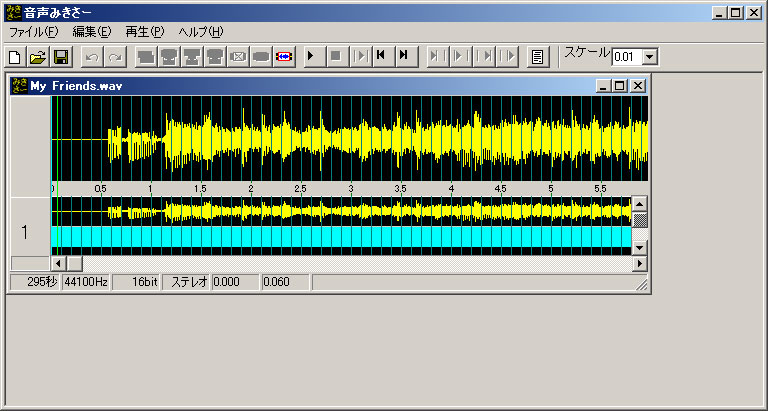The width and height of the screenshot is (768, 411).
Task: Click the スケール value field showing 0.01
Action: pyautogui.click(x=627, y=57)
